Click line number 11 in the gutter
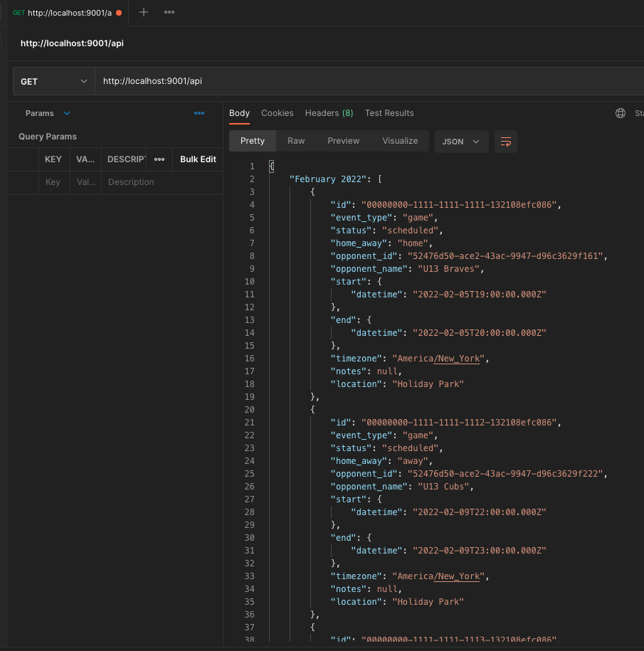The width and height of the screenshot is (644, 651). (250, 295)
